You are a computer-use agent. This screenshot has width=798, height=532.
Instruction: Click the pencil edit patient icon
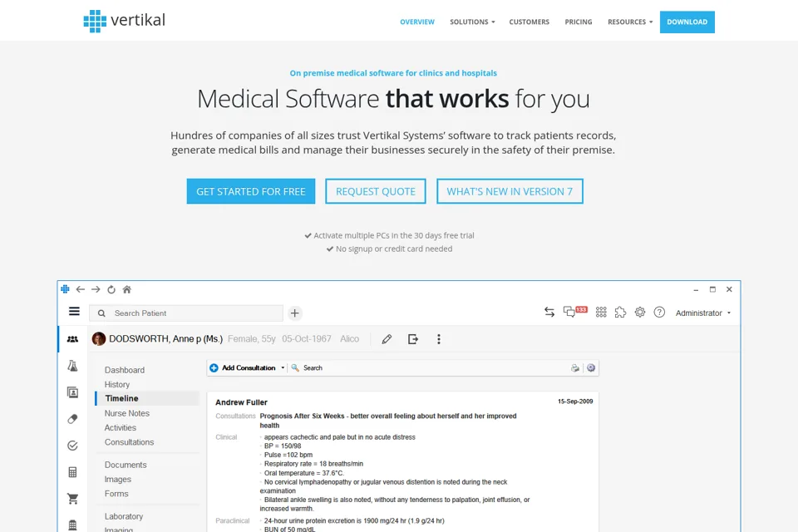click(387, 339)
